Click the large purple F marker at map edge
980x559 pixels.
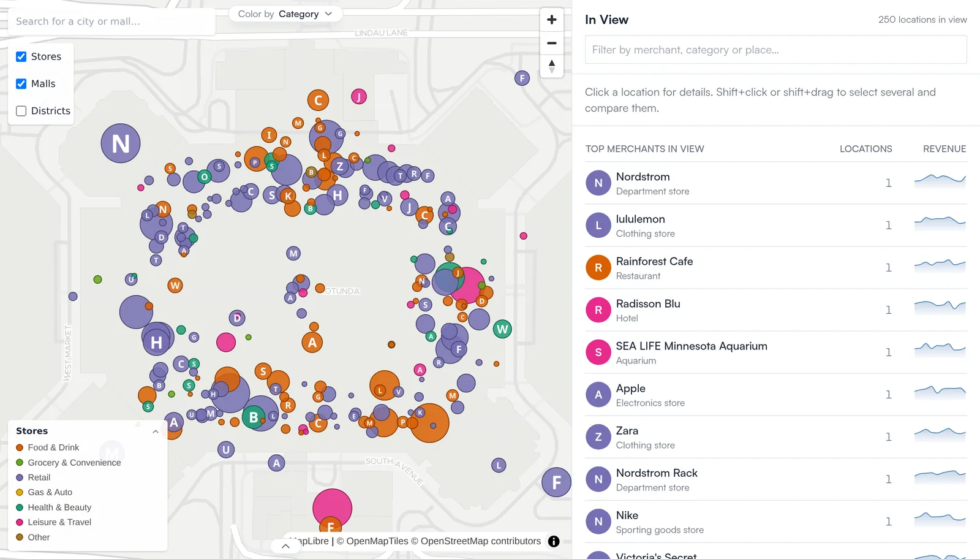click(x=556, y=482)
